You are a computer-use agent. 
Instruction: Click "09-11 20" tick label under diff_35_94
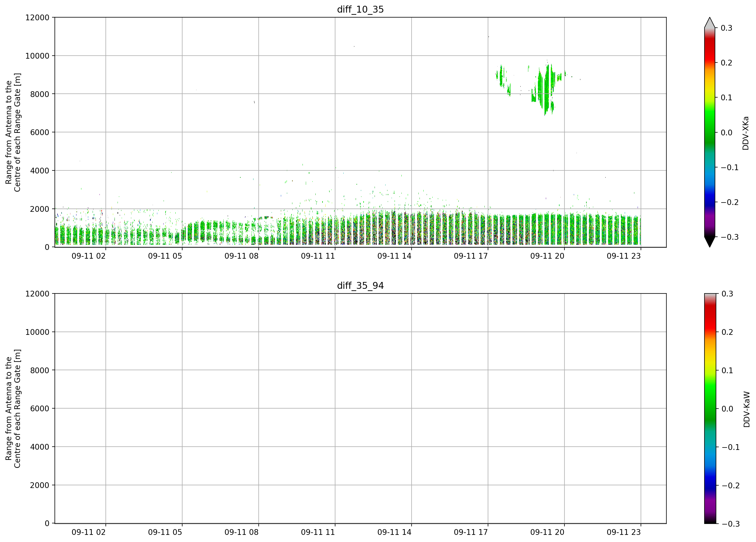[x=547, y=532]
